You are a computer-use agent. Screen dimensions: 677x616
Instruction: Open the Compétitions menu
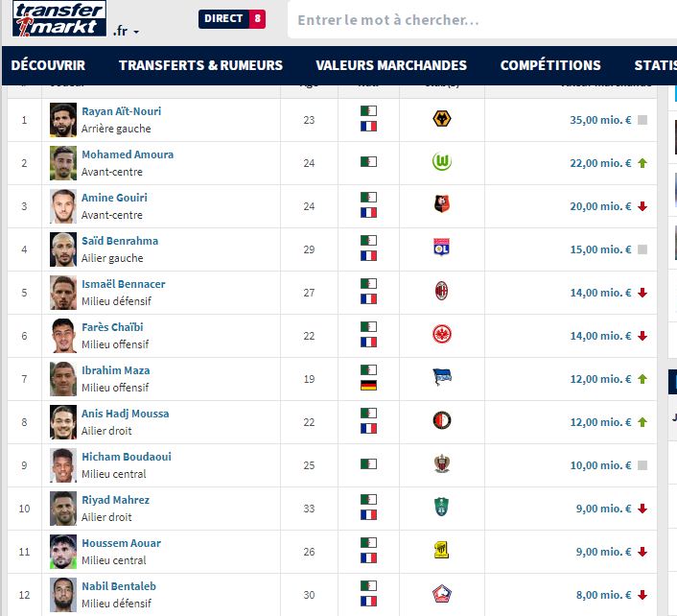(550, 65)
